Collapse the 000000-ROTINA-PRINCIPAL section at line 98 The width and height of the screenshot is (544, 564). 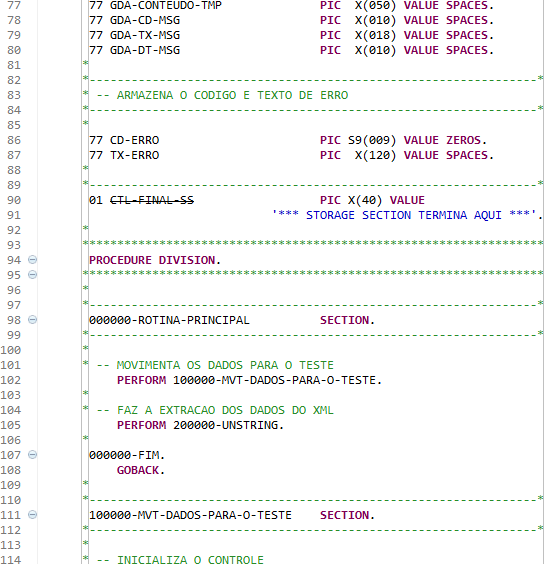(x=32, y=320)
